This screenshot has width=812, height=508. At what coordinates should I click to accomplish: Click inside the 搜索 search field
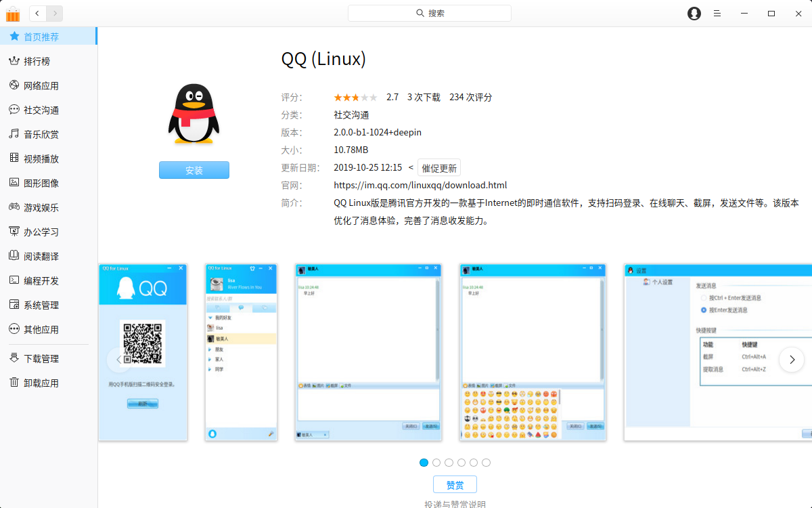(x=430, y=14)
